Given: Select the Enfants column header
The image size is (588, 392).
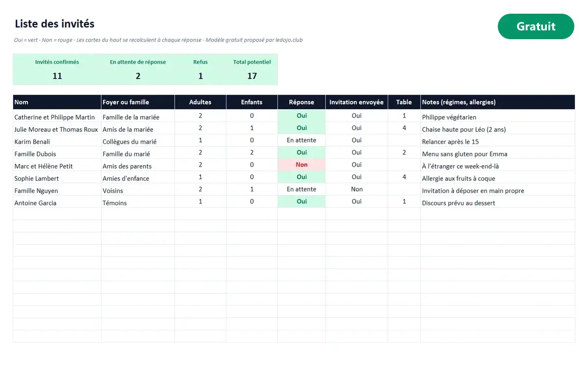Looking at the screenshot, I should 252,102.
